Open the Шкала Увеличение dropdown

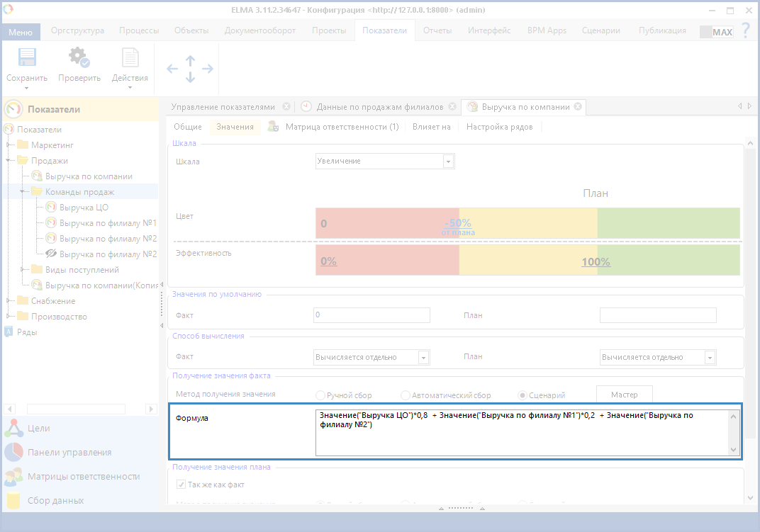pos(447,162)
